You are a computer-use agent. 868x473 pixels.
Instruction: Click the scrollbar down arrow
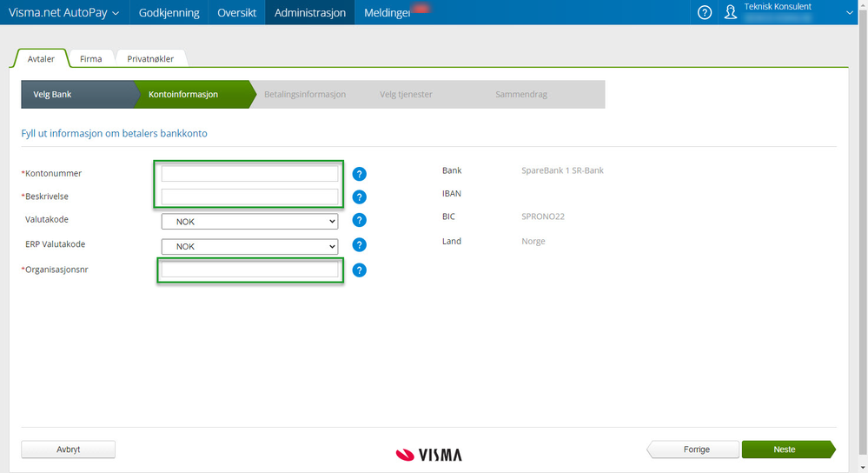click(x=863, y=468)
